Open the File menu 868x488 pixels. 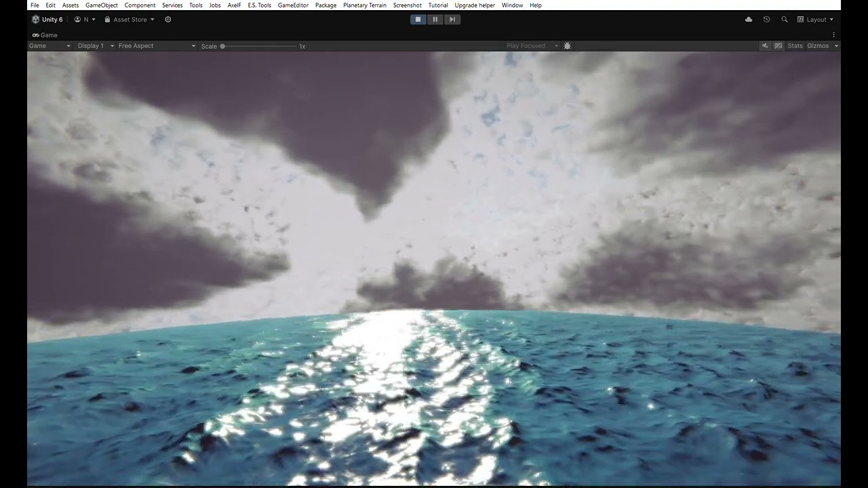click(x=35, y=5)
